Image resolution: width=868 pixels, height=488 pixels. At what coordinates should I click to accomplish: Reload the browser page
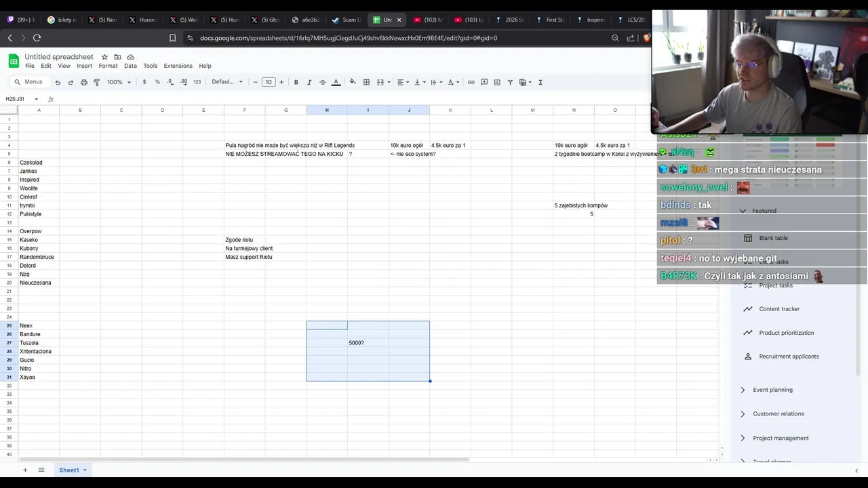pyautogui.click(x=37, y=38)
